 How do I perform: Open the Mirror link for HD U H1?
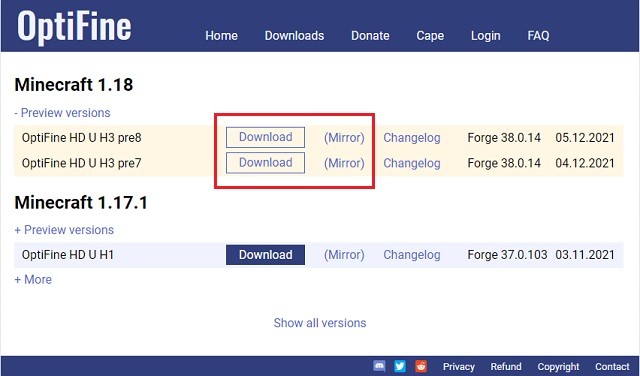point(344,255)
